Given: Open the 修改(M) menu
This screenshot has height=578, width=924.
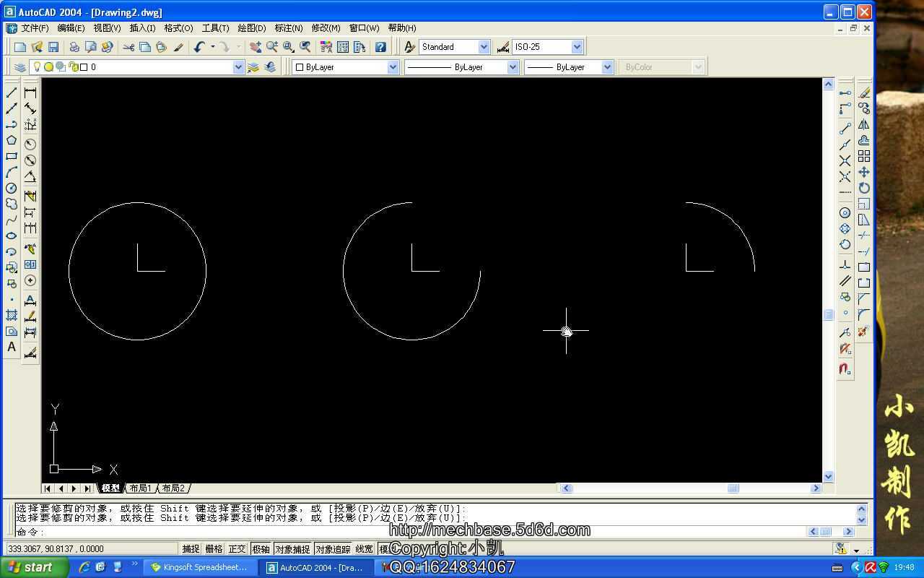Looking at the screenshot, I should 326,28.
